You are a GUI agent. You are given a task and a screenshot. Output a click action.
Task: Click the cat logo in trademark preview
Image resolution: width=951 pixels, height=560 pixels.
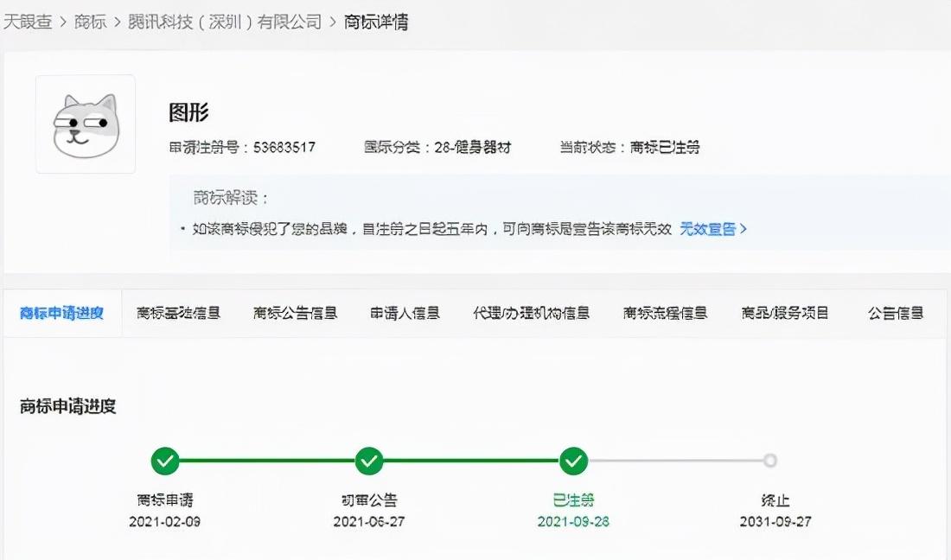[x=85, y=124]
